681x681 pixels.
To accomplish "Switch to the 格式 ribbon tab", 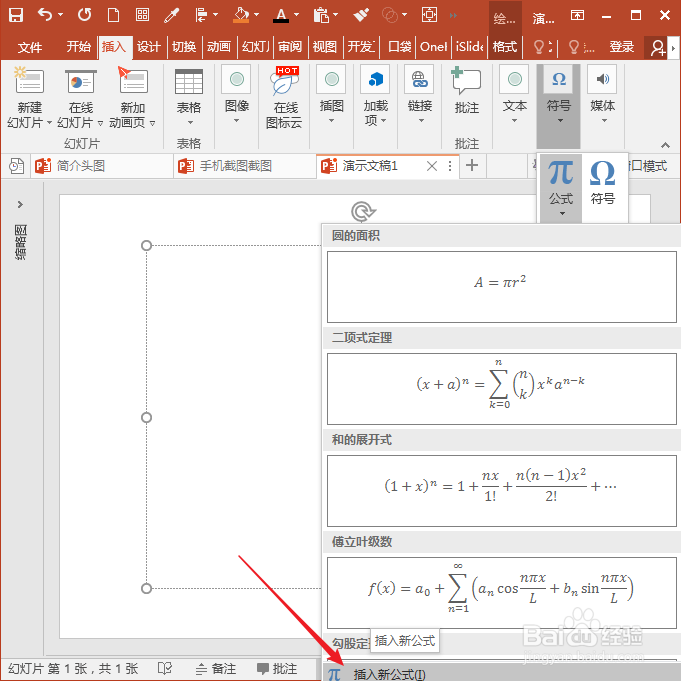I will (505, 46).
